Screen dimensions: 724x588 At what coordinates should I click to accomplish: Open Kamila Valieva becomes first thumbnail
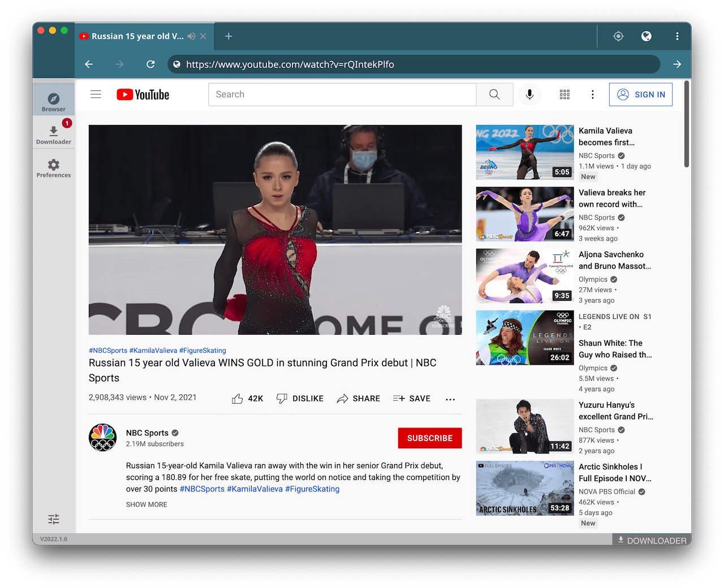[x=525, y=152]
